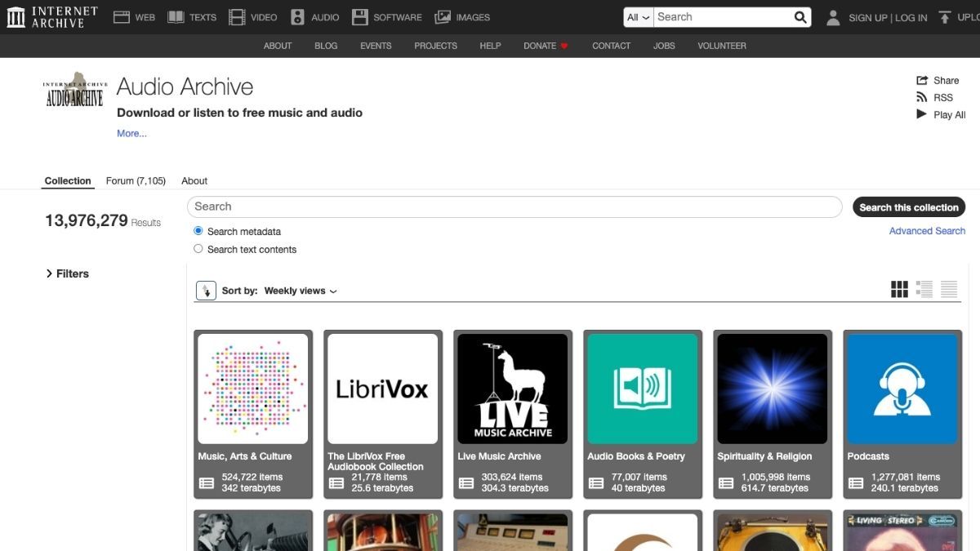Click The LibriVox Free Audiobook Collection title
980x551 pixels.
pos(376,461)
